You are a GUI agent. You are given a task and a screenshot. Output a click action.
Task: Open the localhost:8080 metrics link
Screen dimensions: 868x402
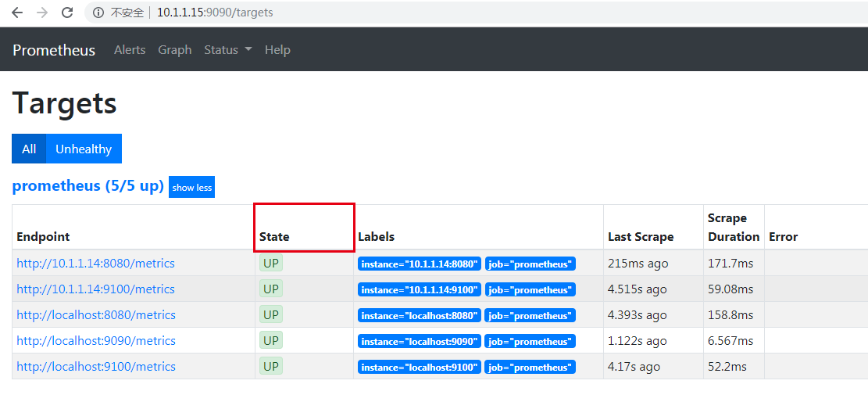95,315
